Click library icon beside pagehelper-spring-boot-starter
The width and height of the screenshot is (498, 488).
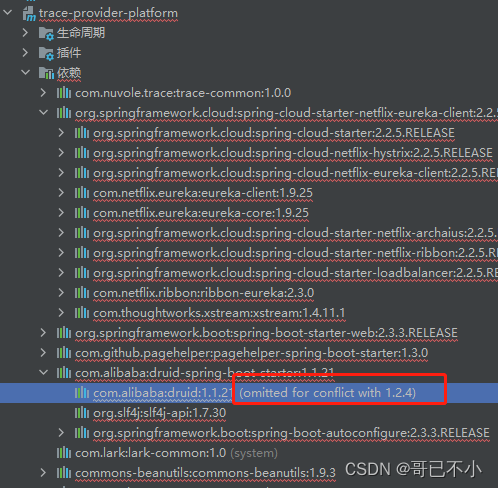pyautogui.click(x=64, y=353)
